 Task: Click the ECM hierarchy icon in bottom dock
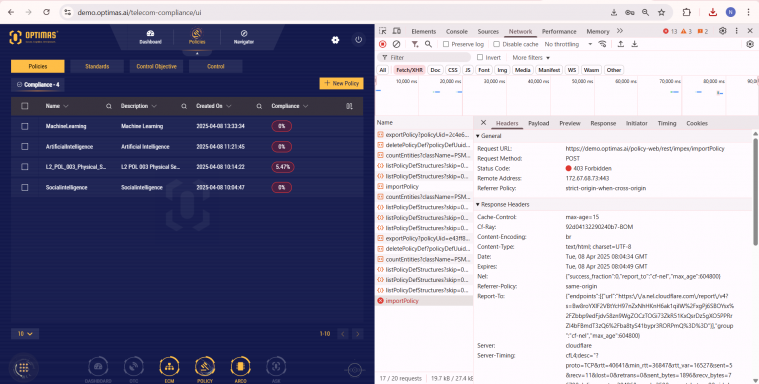tap(169, 368)
